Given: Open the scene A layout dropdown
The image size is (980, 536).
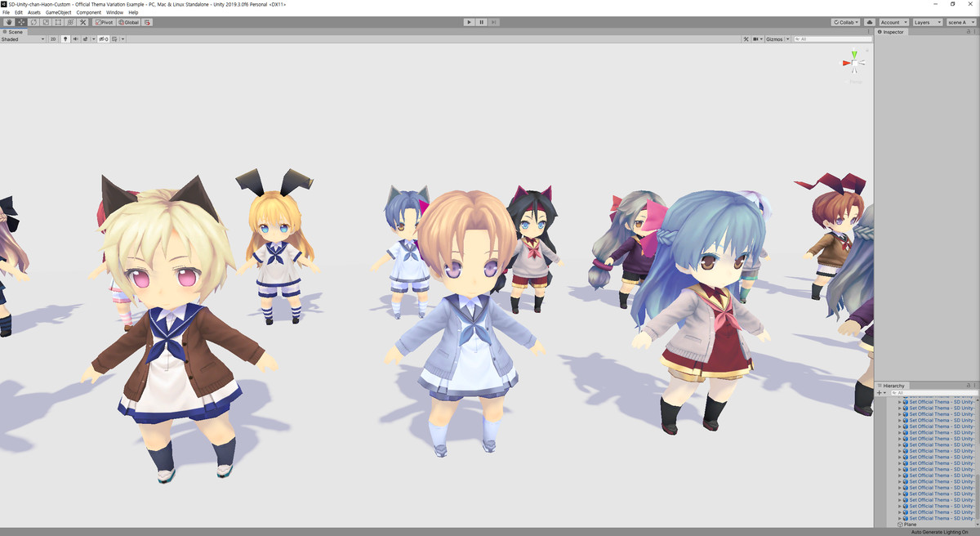Looking at the screenshot, I should click(961, 22).
